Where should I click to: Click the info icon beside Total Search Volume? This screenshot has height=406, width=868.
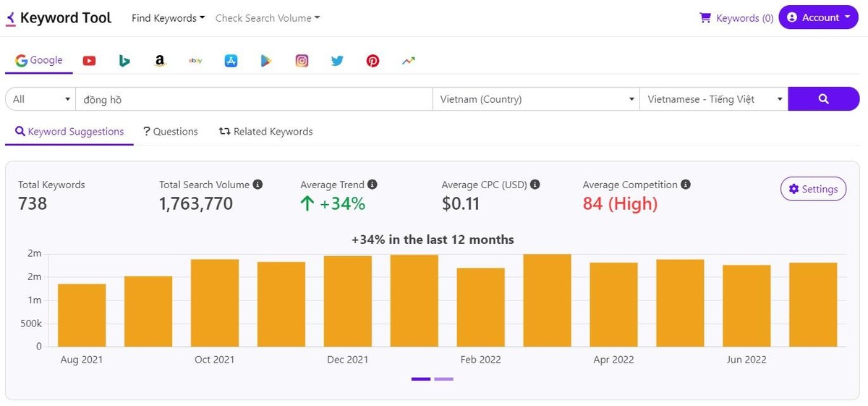258,185
